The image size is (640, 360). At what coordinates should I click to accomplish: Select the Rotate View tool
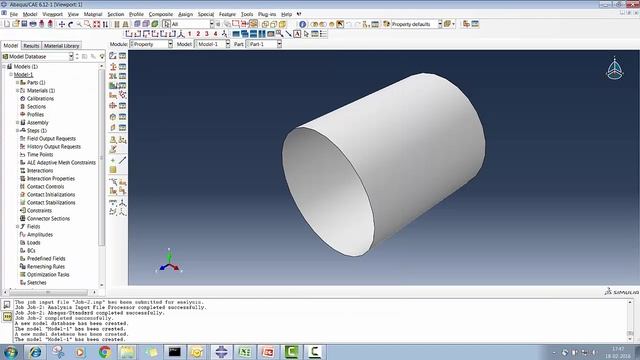[x=70, y=24]
